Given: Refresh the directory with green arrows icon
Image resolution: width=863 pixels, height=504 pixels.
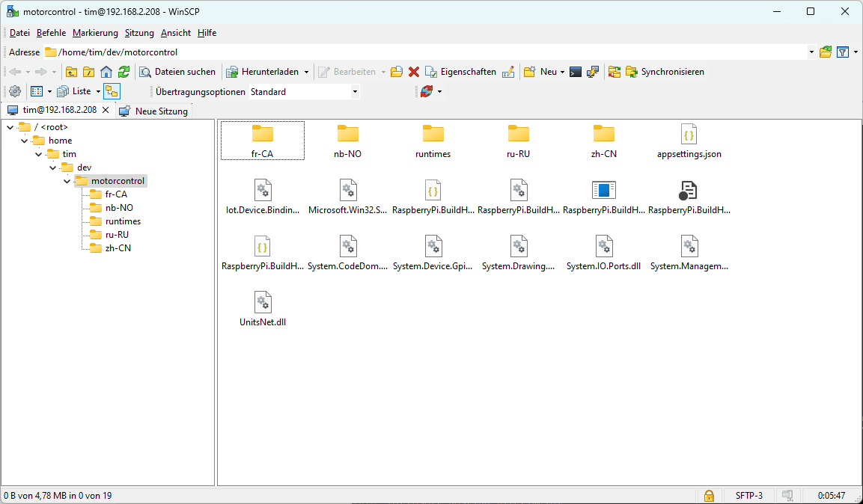Looking at the screenshot, I should pyautogui.click(x=124, y=72).
